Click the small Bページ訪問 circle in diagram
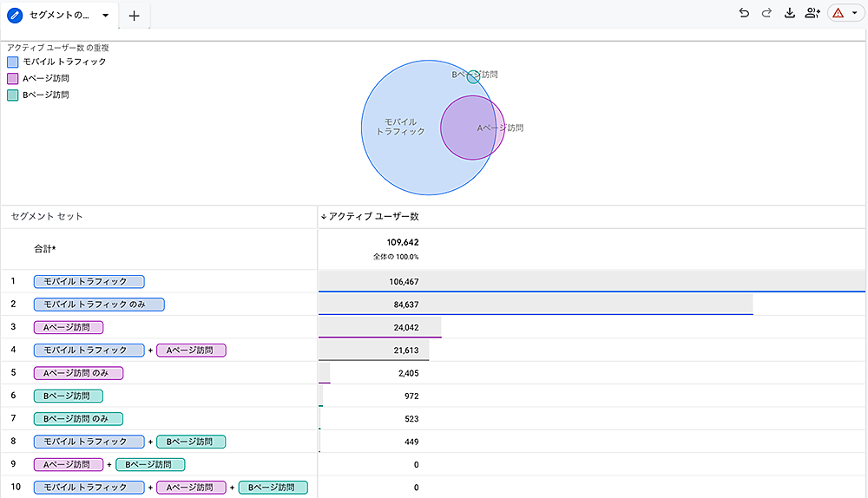Image resolution: width=868 pixels, height=498 pixels. tap(473, 77)
